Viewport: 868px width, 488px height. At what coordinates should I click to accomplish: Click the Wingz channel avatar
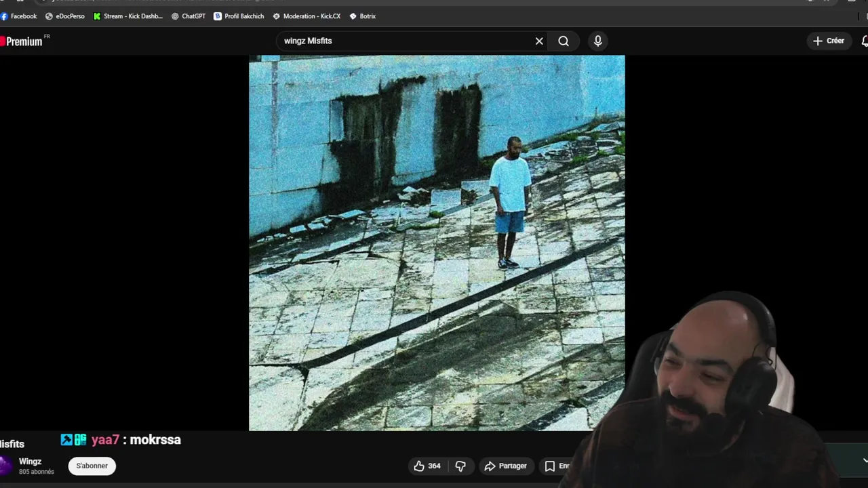(x=6, y=466)
